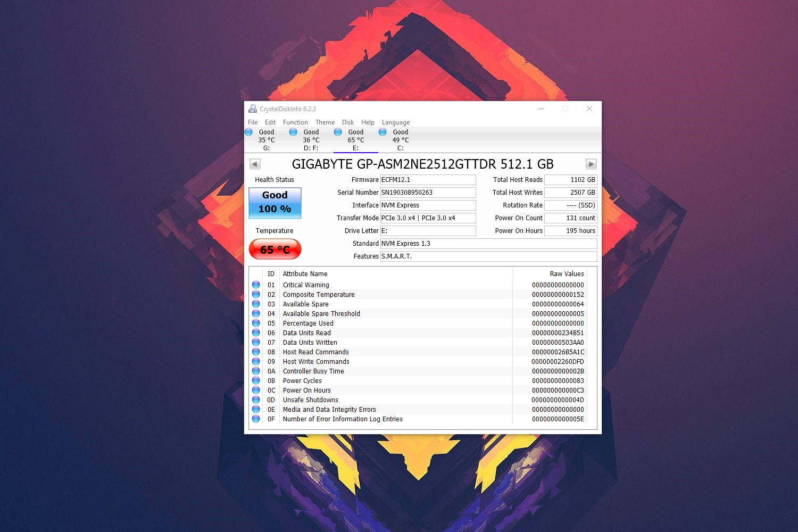Select raw value 00000000234B51
This screenshot has width=798, height=532.
(x=558, y=333)
